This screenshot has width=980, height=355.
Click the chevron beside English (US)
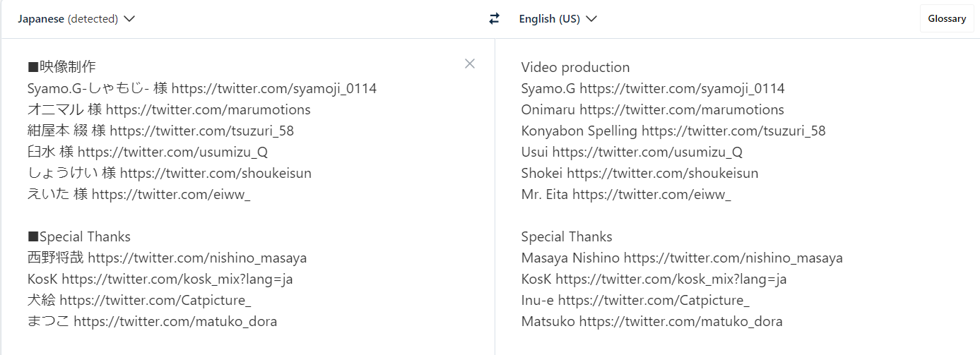click(x=591, y=19)
